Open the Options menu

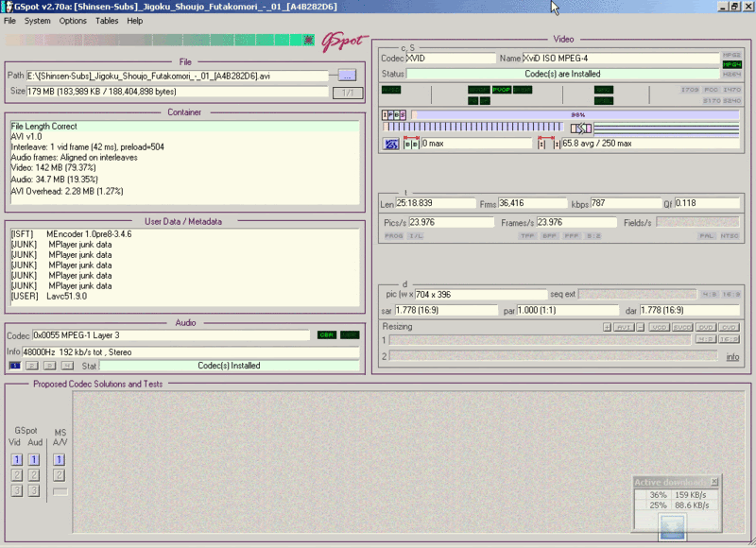coord(73,21)
